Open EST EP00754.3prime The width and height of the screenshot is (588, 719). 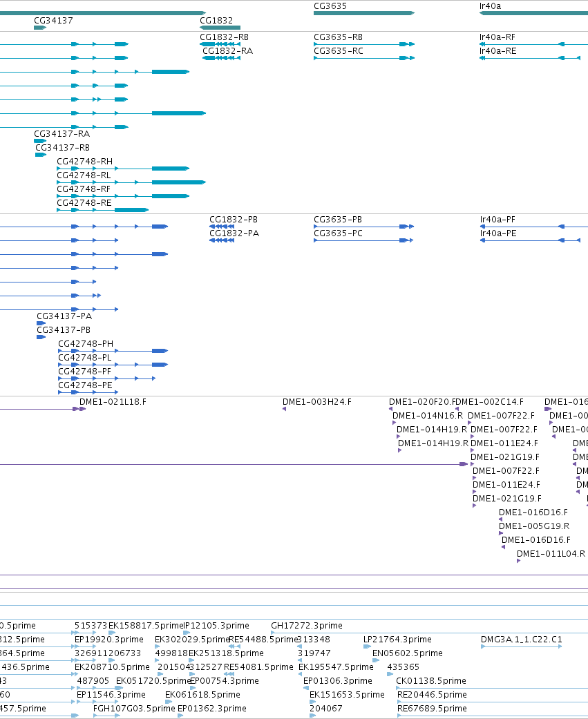click(x=225, y=681)
